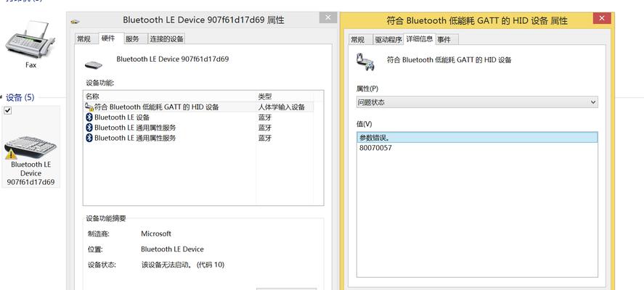The image size is (644, 290).
Task: Select the 80070057 value row
Action: pyautogui.click(x=477, y=148)
